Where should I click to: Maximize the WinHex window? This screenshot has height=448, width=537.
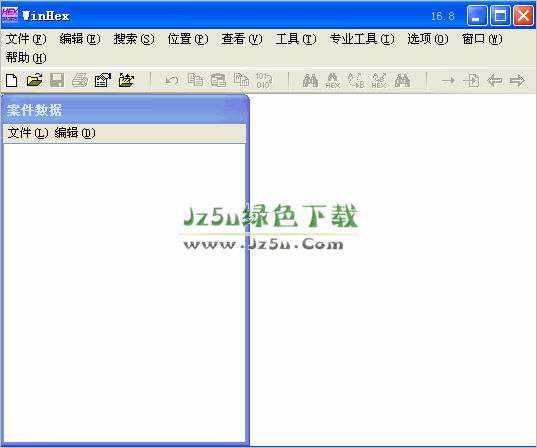pyautogui.click(x=500, y=16)
